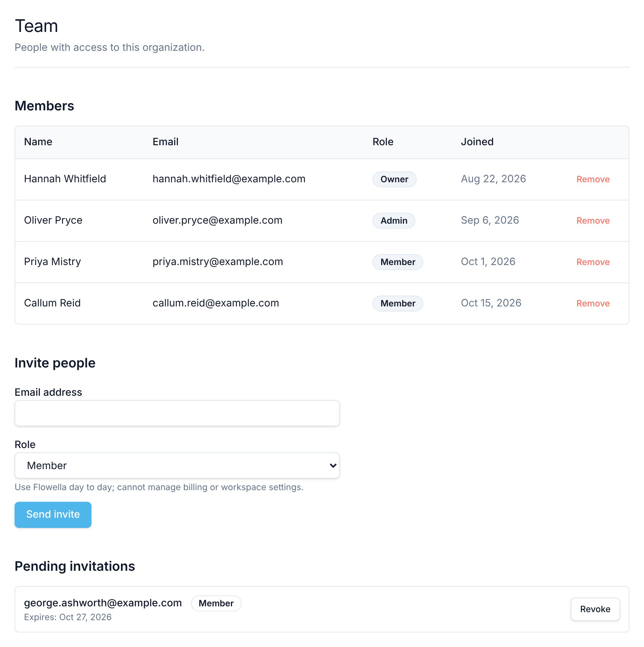Send the invite
Image resolution: width=644 pixels, height=647 pixels.
[53, 514]
